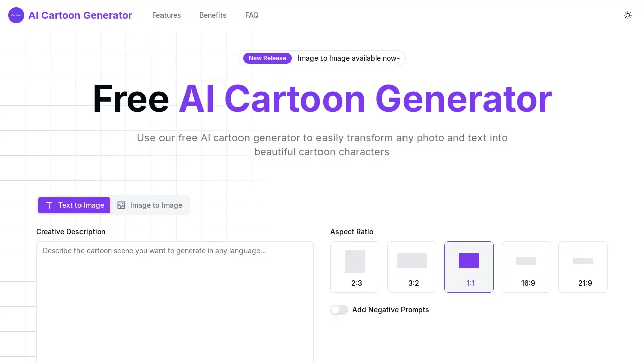Viewport: 644px width, 362px height.
Task: Click the Add Negative Prompts label
Action: point(390,310)
